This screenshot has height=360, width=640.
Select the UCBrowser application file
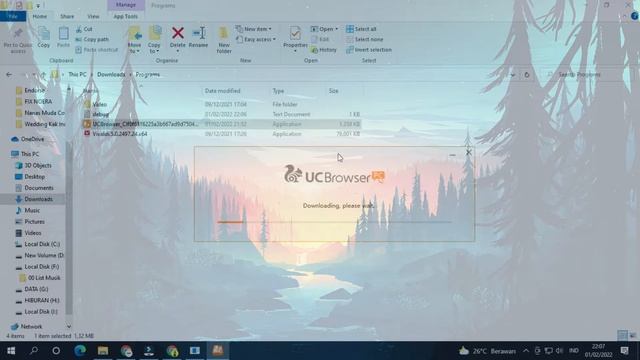click(x=221, y=124)
